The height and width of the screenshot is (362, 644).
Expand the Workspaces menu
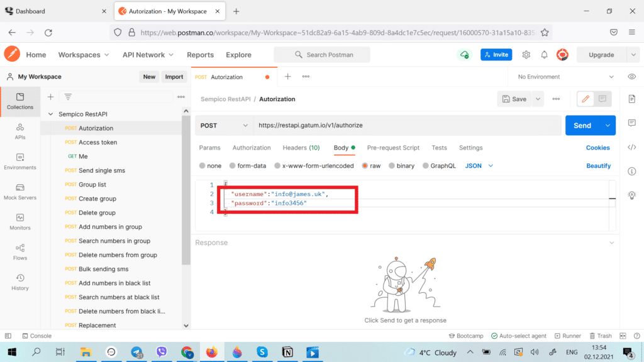pyautogui.click(x=84, y=55)
